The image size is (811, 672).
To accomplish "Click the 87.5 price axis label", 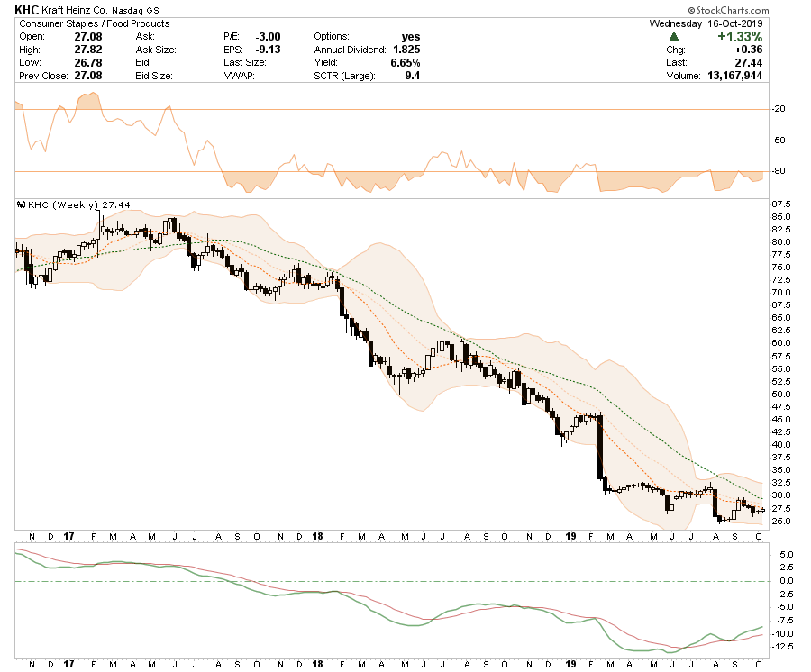I will (x=781, y=204).
